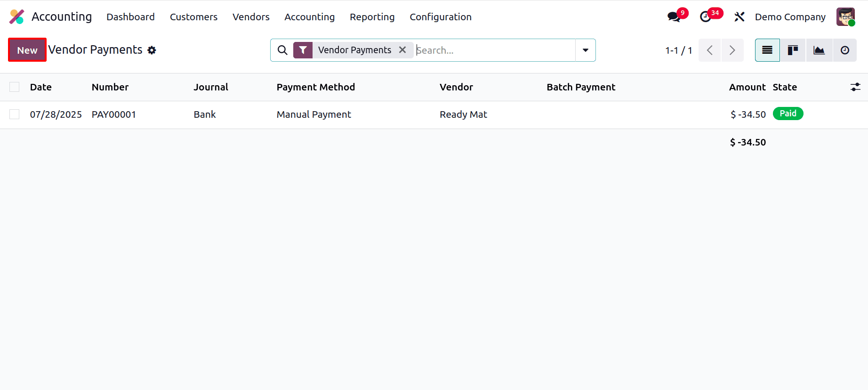
Task: Sort by Batch Payment column header
Action: 581,87
